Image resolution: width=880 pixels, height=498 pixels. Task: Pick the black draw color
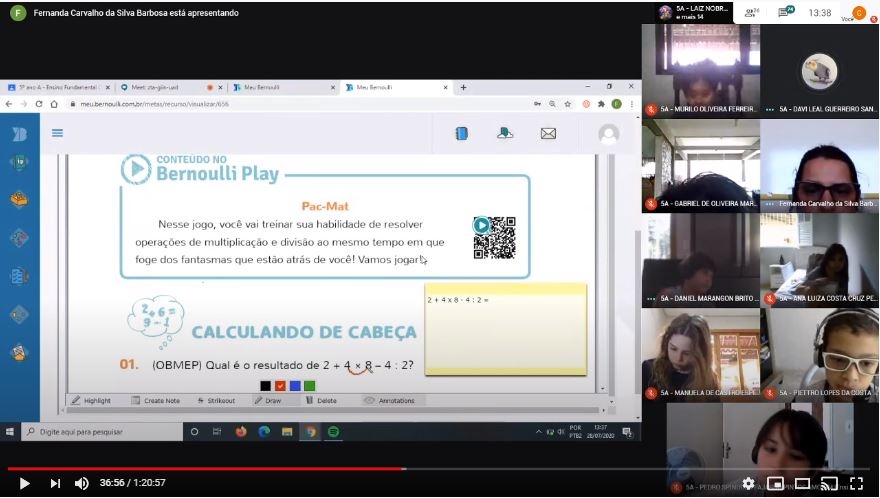pos(265,386)
